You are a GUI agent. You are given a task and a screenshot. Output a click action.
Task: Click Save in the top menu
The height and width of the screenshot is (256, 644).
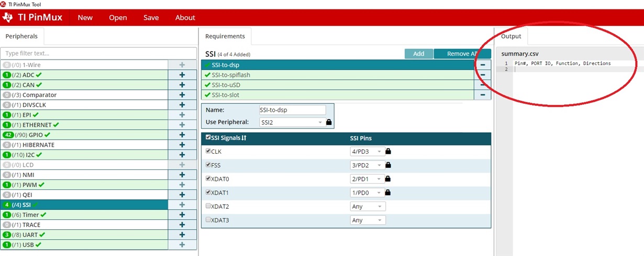point(151,17)
